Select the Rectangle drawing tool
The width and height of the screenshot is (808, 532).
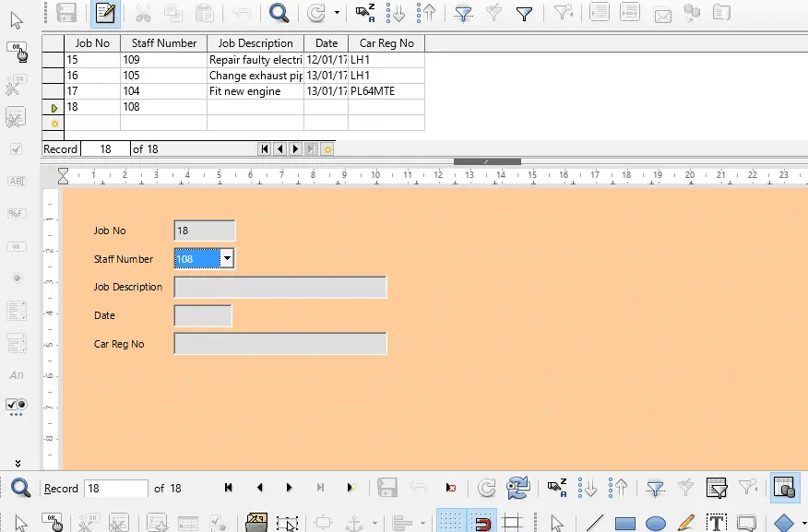coord(625,524)
